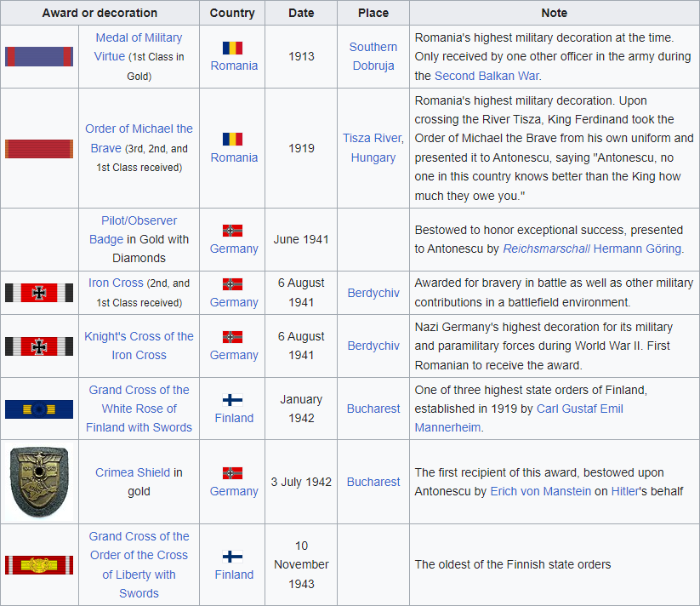Click the date cell 1919
Screen dimensions: 700x606
point(301,148)
